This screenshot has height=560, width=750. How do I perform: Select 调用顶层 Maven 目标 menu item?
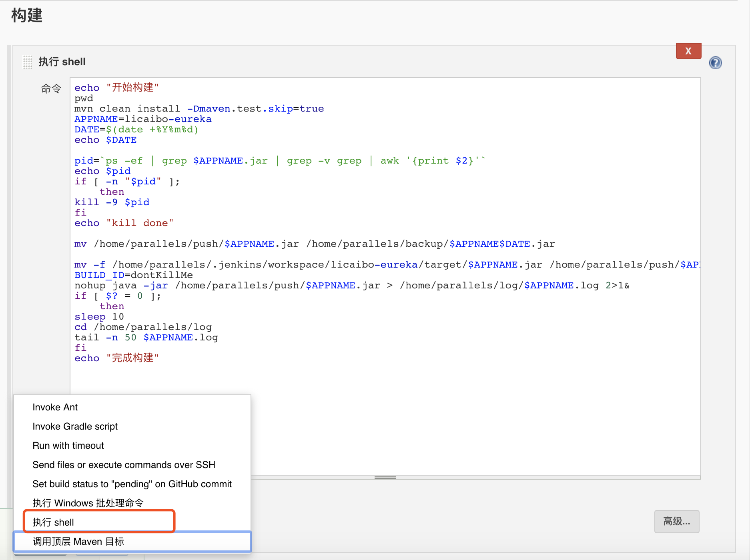point(132,542)
